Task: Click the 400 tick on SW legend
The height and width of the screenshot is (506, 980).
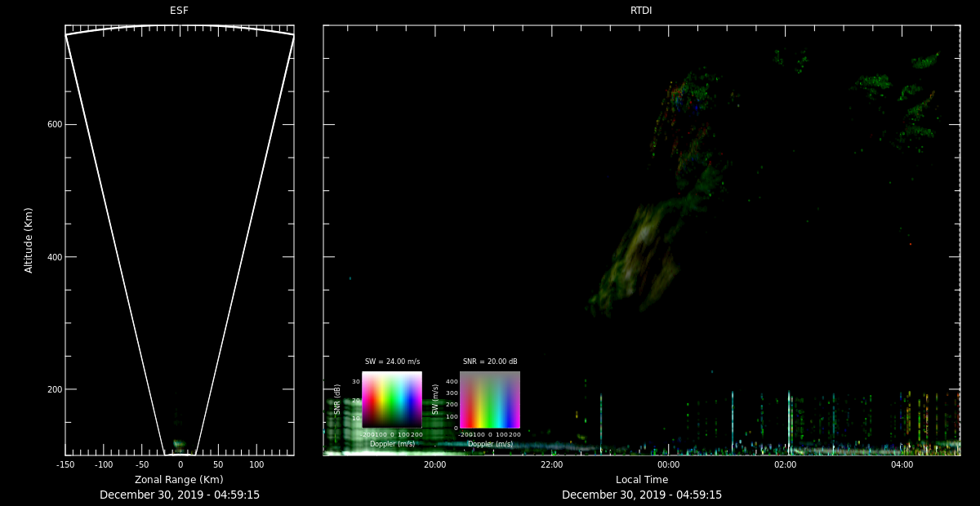Action: coord(452,381)
